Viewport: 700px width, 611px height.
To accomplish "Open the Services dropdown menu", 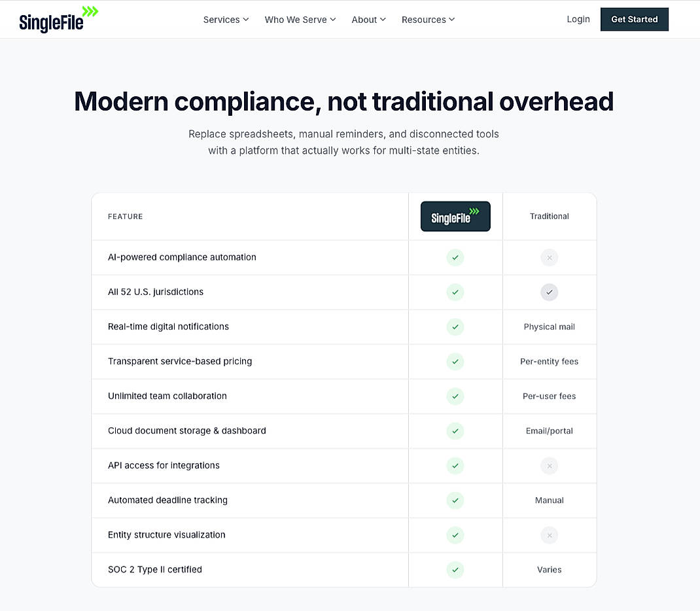I will pyautogui.click(x=226, y=20).
